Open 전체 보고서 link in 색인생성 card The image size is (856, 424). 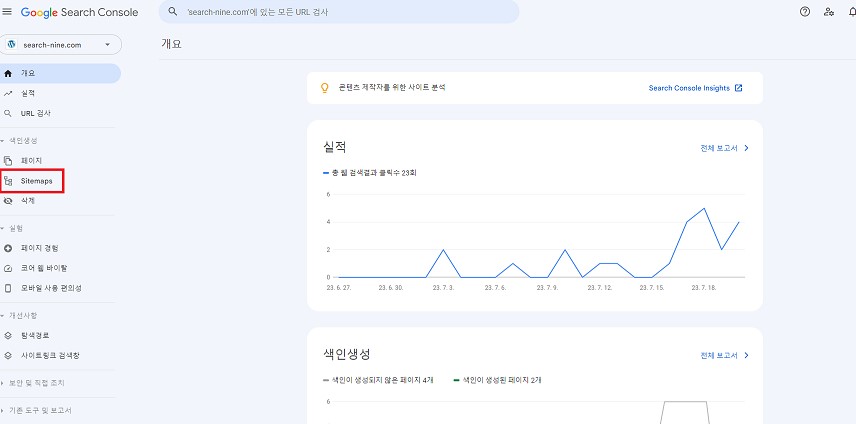(719, 355)
